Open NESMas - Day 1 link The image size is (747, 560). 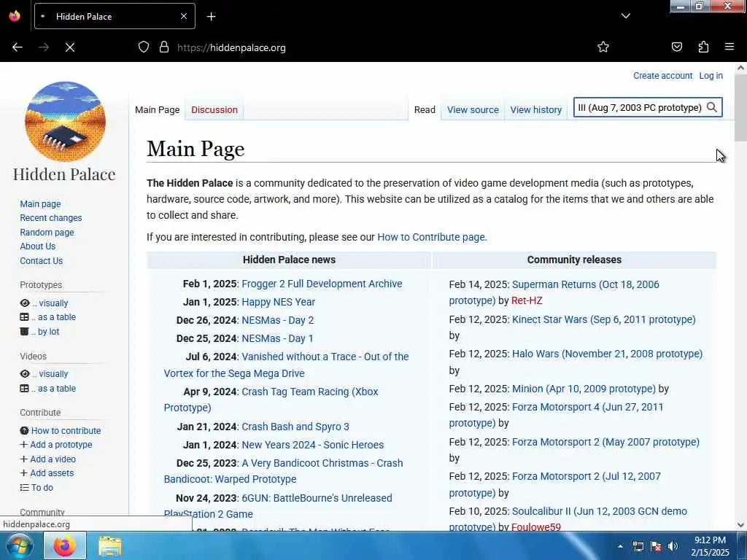pyautogui.click(x=278, y=338)
